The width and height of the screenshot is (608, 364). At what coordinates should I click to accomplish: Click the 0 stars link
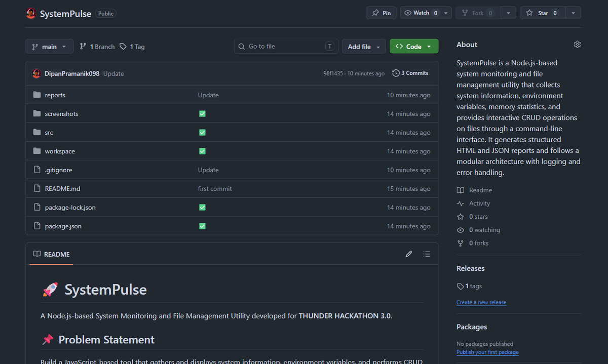click(x=478, y=217)
